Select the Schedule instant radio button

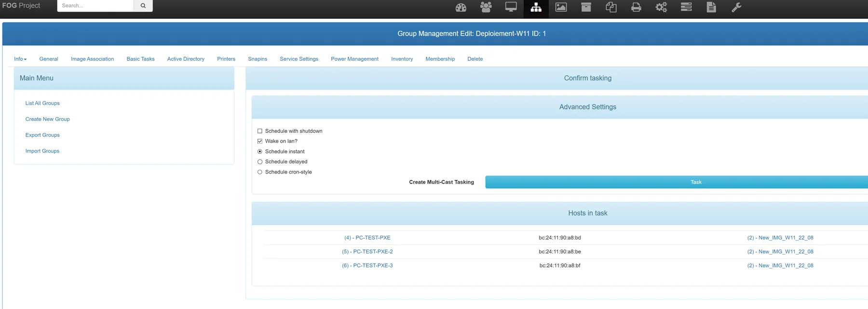click(260, 151)
